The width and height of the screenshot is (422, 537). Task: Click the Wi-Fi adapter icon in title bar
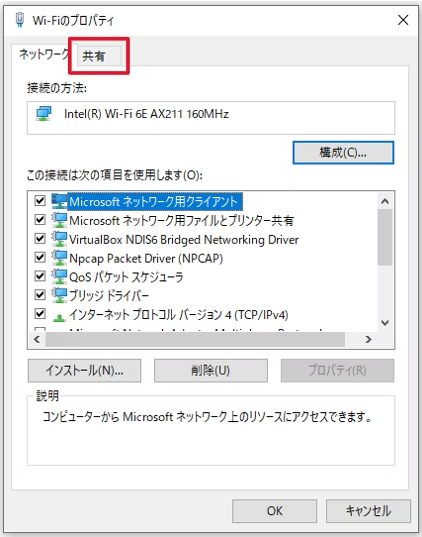[x=20, y=20]
